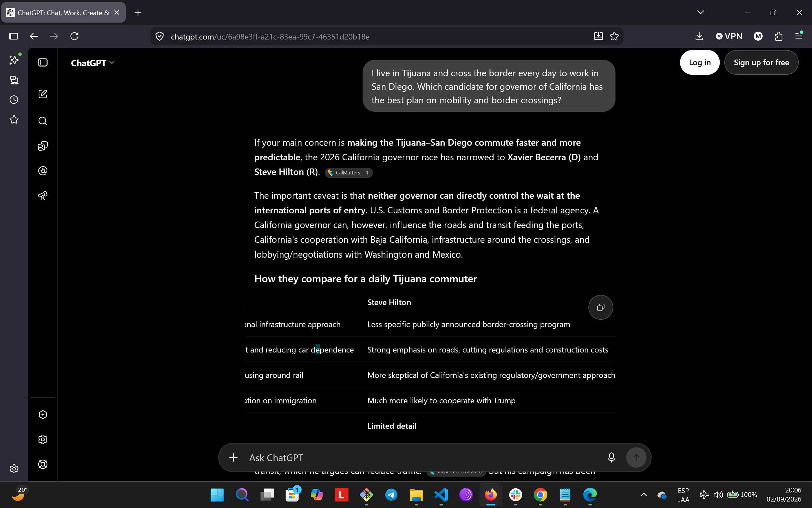The height and width of the screenshot is (508, 812).
Task: Go forward to the next page
Action: pyautogui.click(x=54, y=36)
